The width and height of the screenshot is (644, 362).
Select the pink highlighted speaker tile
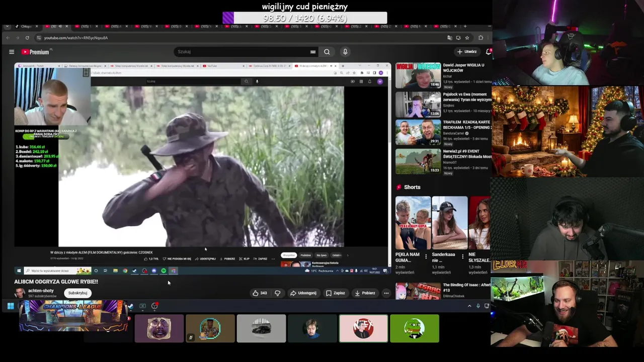tap(363, 328)
